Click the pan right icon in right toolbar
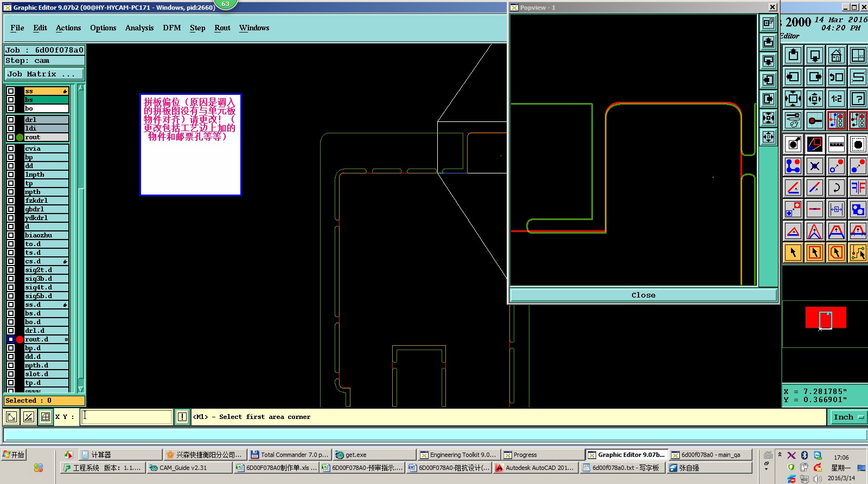The image size is (868, 484). (x=815, y=77)
